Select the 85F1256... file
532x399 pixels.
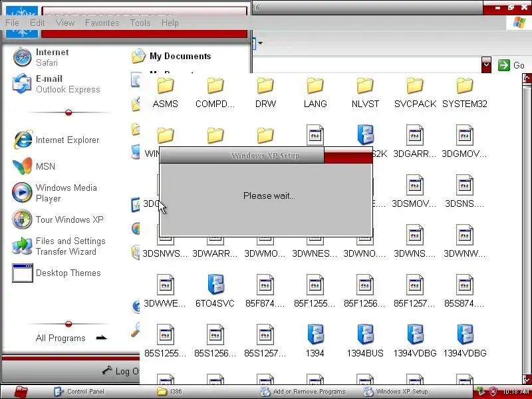pyautogui.click(x=364, y=291)
